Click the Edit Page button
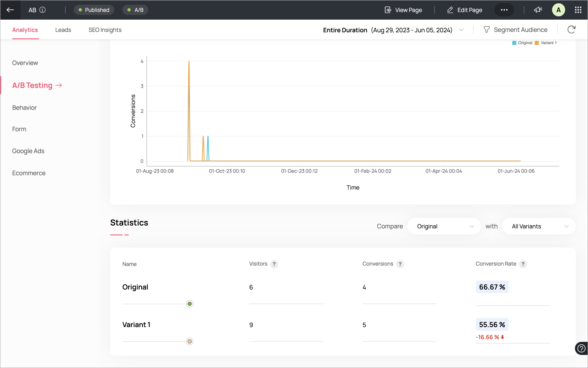588x368 pixels. (465, 10)
